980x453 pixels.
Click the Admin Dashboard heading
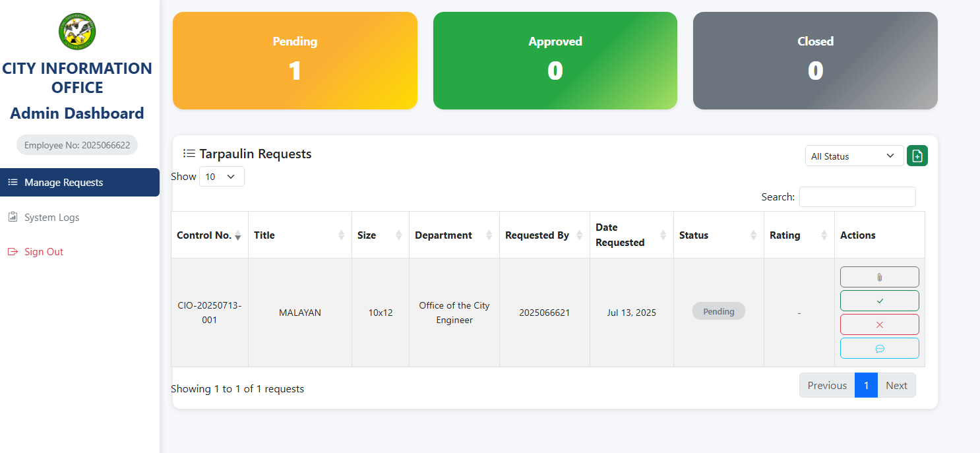click(x=77, y=113)
